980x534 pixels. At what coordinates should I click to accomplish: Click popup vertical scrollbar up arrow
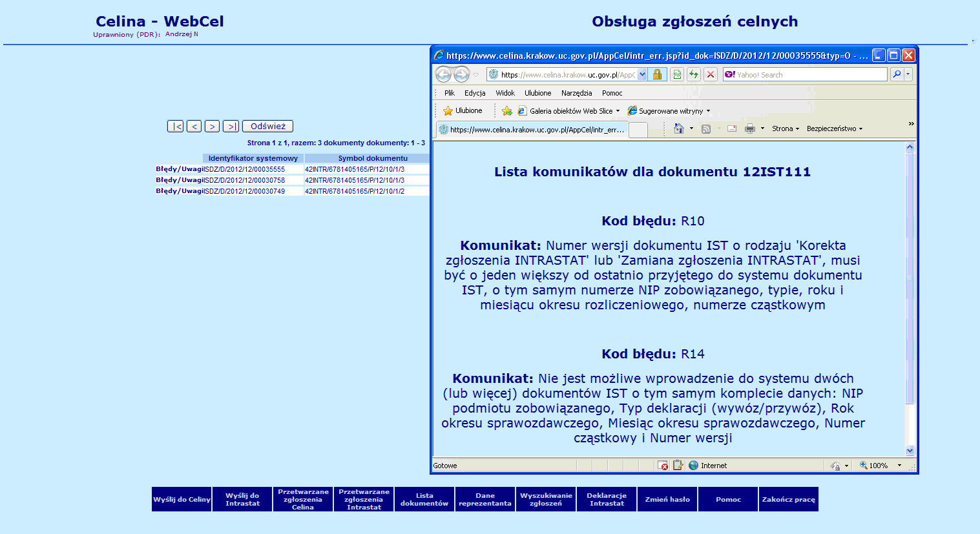point(910,147)
